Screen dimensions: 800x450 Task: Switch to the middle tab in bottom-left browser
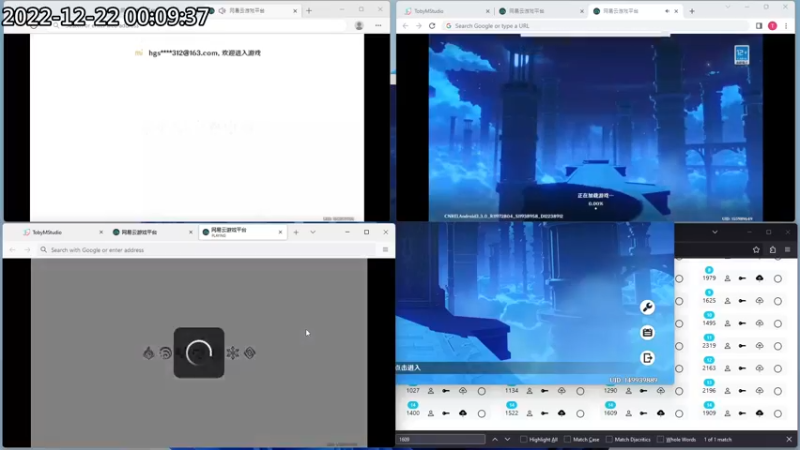(153, 232)
